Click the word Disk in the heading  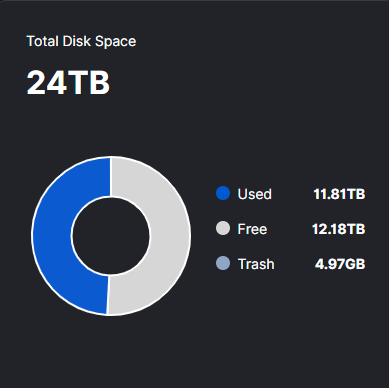[76, 41]
